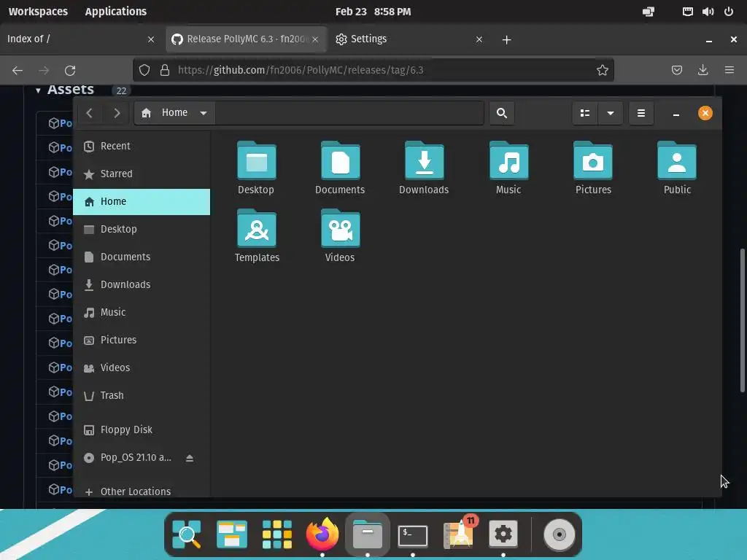Viewport: 747px width, 560px height.
Task: Select Pictures in Files sidebar
Action: click(142, 340)
